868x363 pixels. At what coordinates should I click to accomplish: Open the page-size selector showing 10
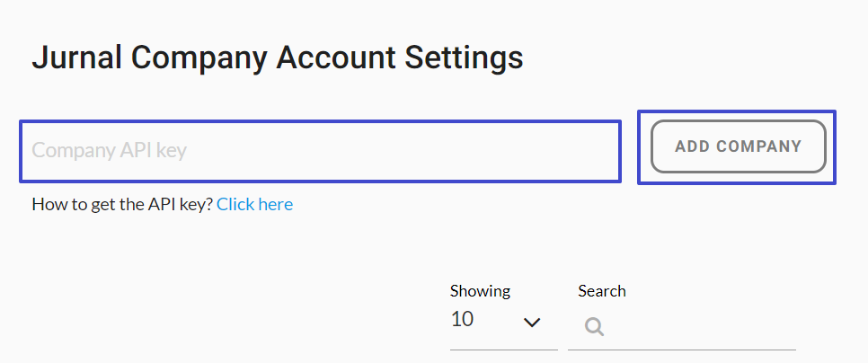(503, 322)
